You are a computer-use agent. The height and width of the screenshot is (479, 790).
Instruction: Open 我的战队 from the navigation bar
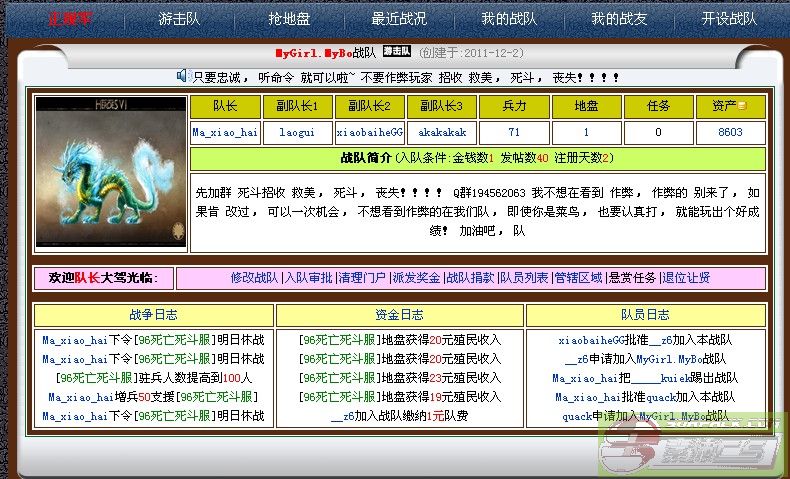(508, 19)
